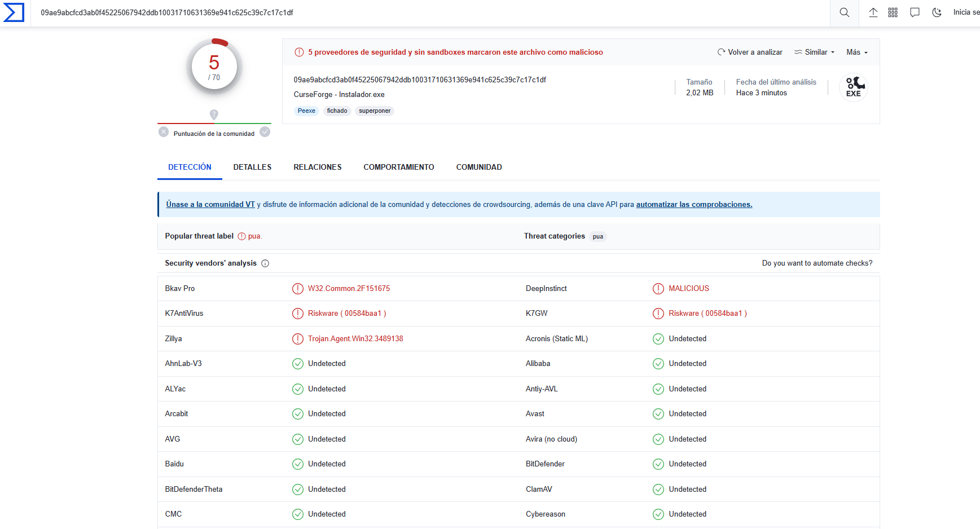Click the Baidu undetected check icon
Viewport: 980px width, 529px height.
[298, 464]
